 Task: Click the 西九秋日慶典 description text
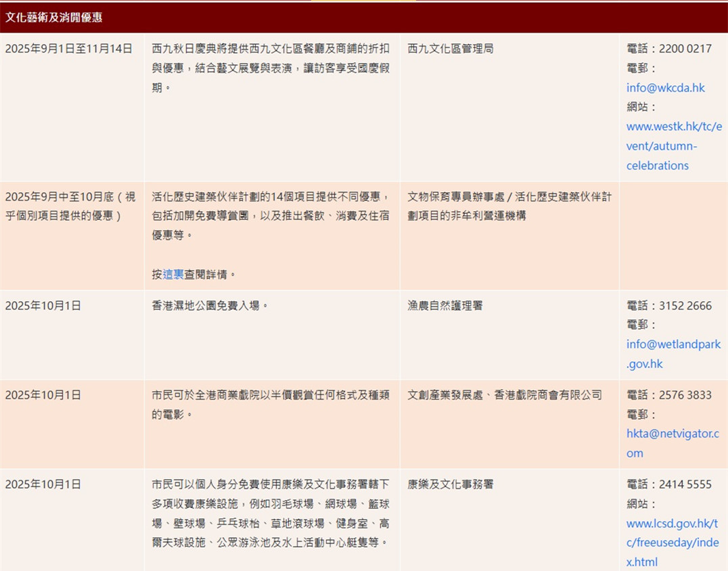coord(270,68)
